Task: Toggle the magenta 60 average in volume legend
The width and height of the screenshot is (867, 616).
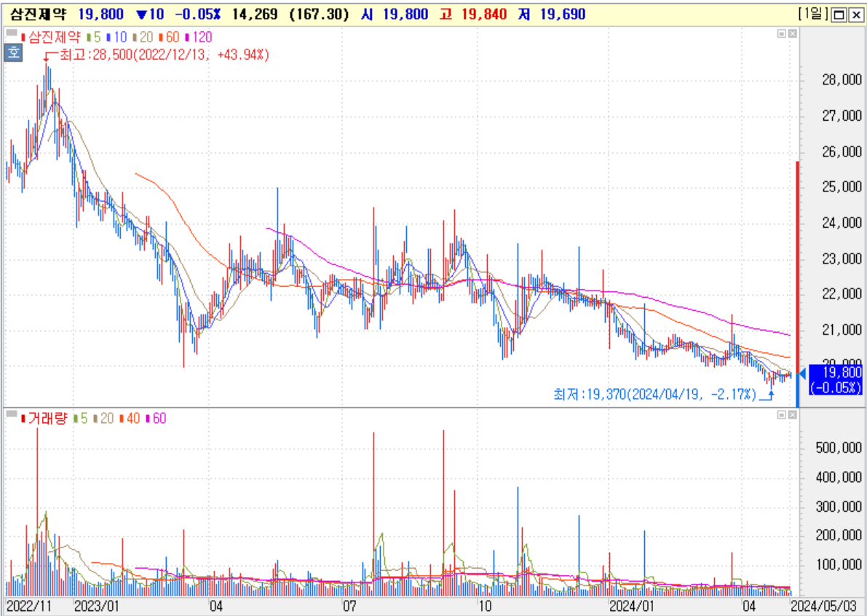Action: [x=155, y=418]
